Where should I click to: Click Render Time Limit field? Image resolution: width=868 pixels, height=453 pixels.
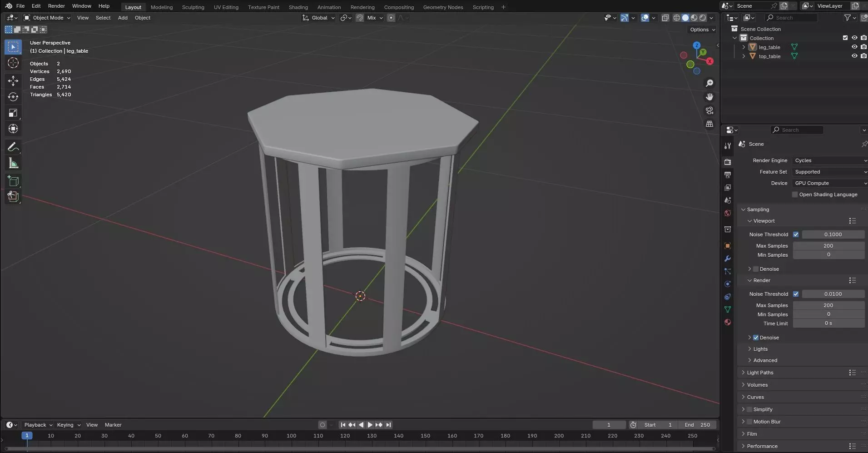pos(828,324)
